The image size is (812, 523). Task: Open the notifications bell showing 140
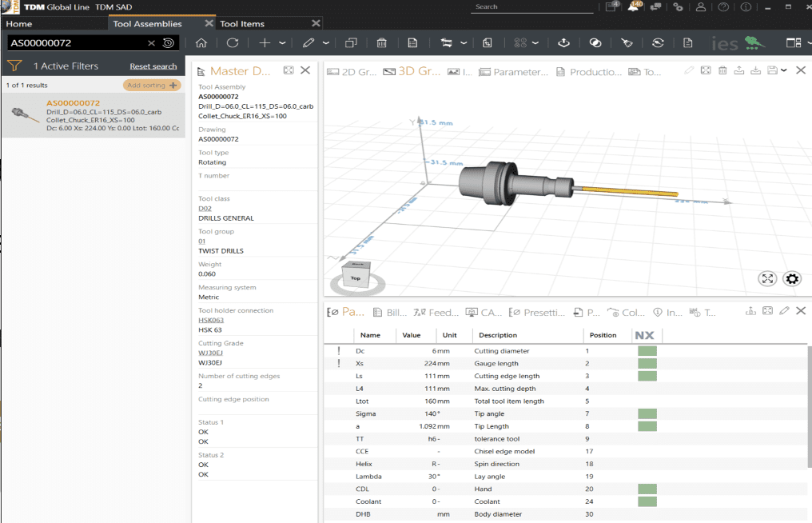click(x=634, y=6)
